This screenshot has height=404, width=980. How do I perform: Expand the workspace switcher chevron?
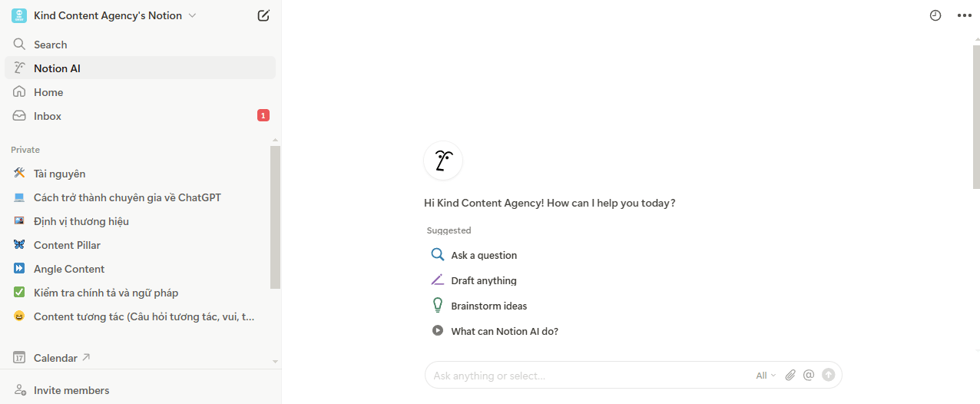[x=192, y=15]
